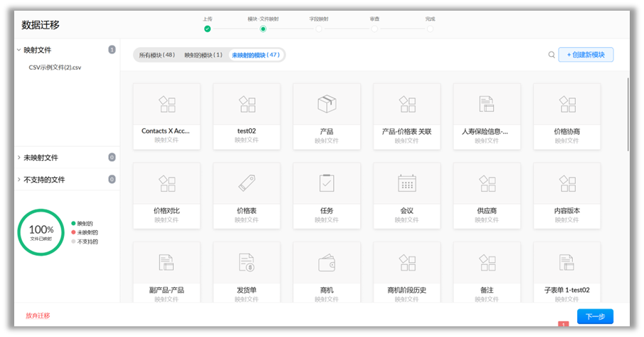This screenshot has width=644, height=337.
Task: Click the search magnifier icon
Action: coord(551,55)
